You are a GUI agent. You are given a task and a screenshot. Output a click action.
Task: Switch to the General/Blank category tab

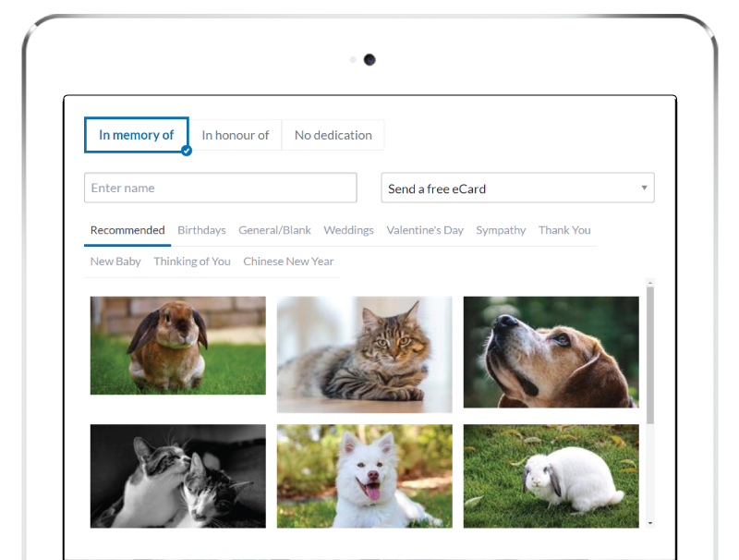pyautogui.click(x=274, y=230)
